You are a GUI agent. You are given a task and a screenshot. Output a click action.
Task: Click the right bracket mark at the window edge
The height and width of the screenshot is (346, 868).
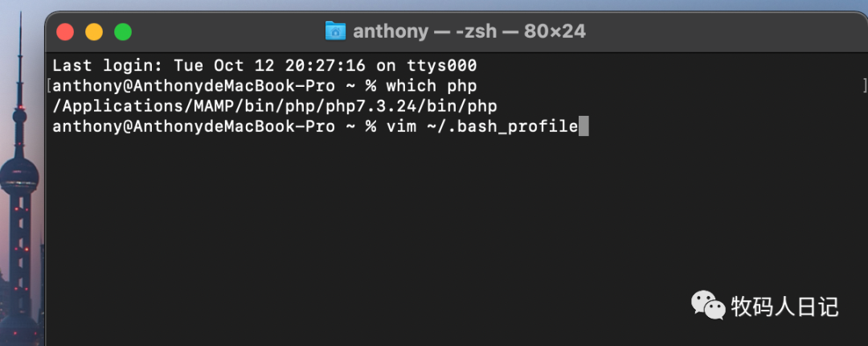tap(864, 85)
